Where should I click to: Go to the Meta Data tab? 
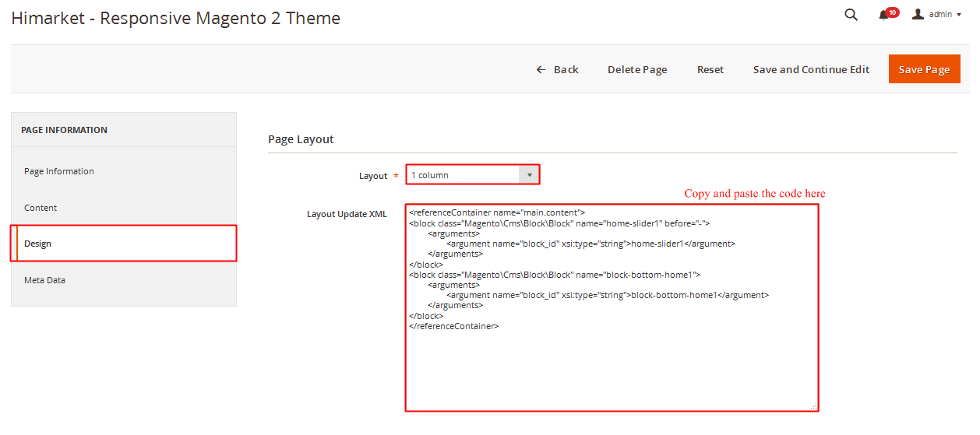click(44, 280)
